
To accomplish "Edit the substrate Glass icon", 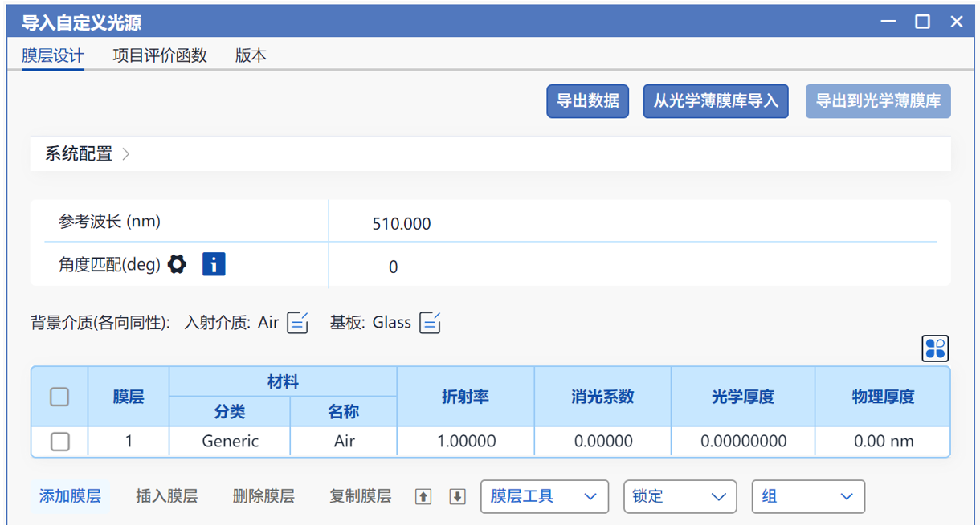I will [430, 323].
